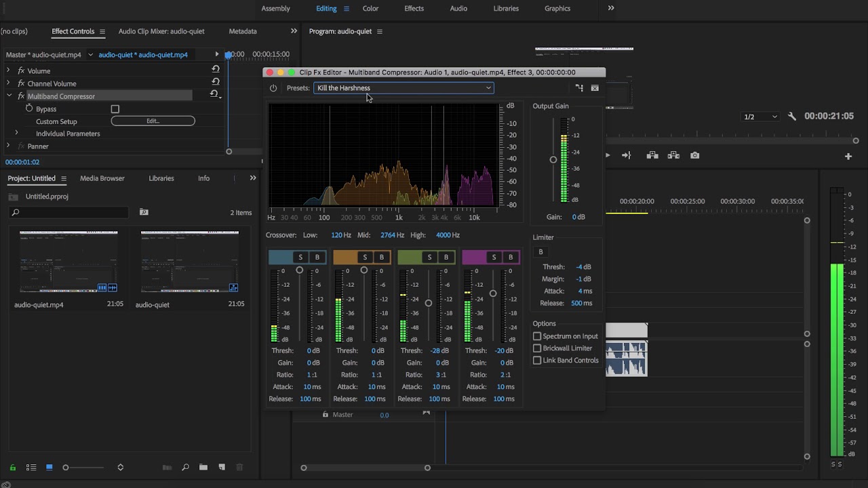Image resolution: width=868 pixels, height=488 pixels.
Task: Open the 1/2 playback resolution dropdown
Action: [x=761, y=117]
